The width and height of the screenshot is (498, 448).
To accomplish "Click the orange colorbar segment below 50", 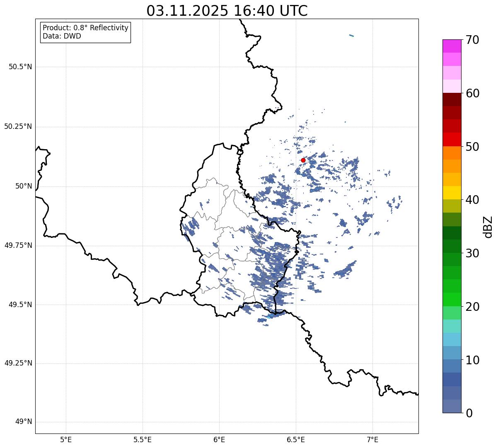I will pos(452,153).
